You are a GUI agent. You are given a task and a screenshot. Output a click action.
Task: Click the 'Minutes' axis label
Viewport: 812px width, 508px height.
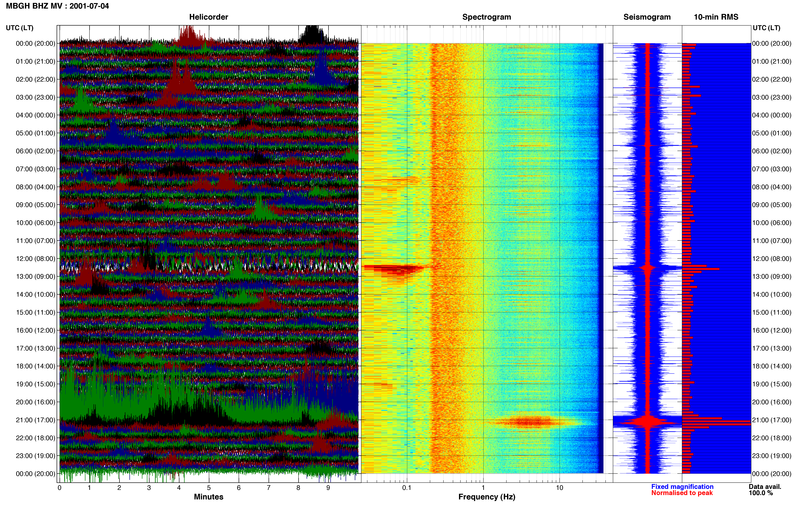click(x=209, y=497)
